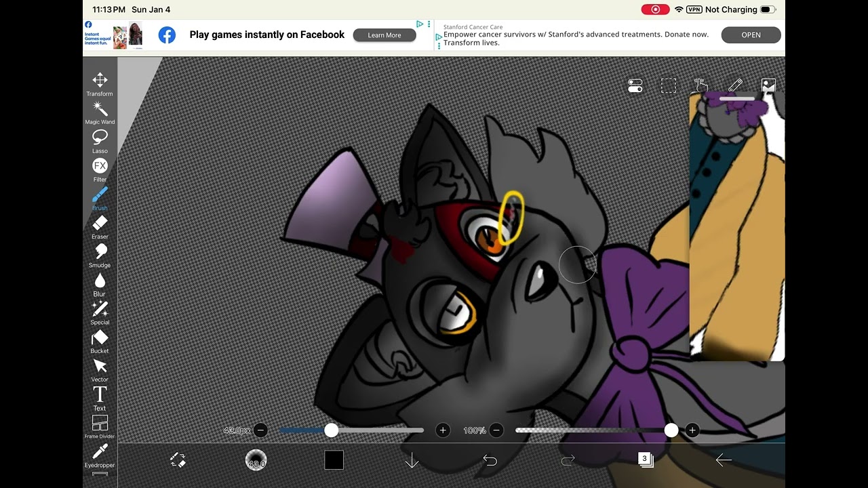Select the Blur tool
The image size is (868, 488).
(x=100, y=283)
